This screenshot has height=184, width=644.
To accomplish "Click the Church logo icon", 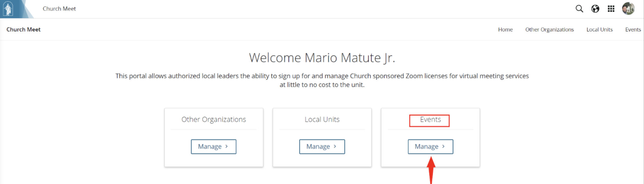I will [x=8, y=9].
